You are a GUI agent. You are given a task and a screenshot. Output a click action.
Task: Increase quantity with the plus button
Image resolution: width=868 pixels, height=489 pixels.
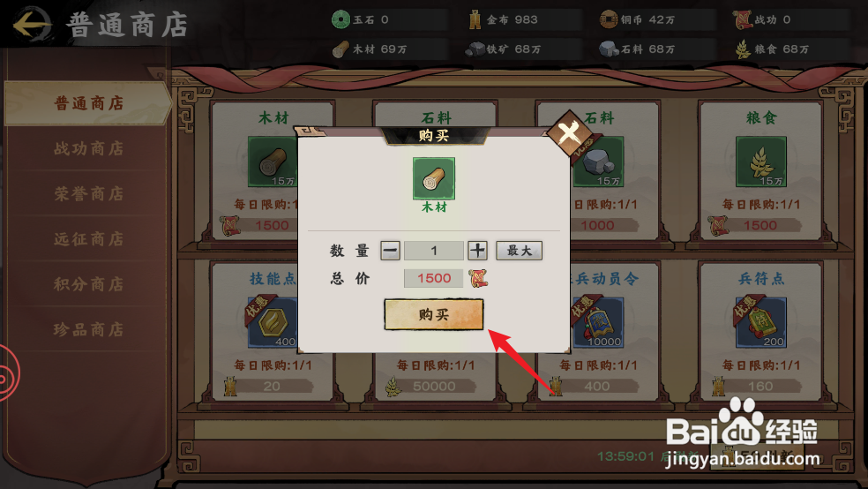tap(477, 251)
